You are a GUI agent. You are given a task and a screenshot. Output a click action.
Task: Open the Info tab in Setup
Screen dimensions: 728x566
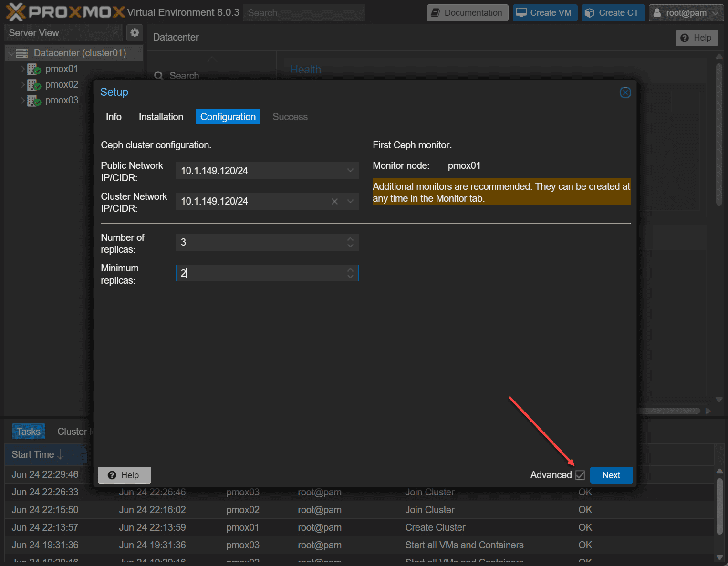[114, 117]
